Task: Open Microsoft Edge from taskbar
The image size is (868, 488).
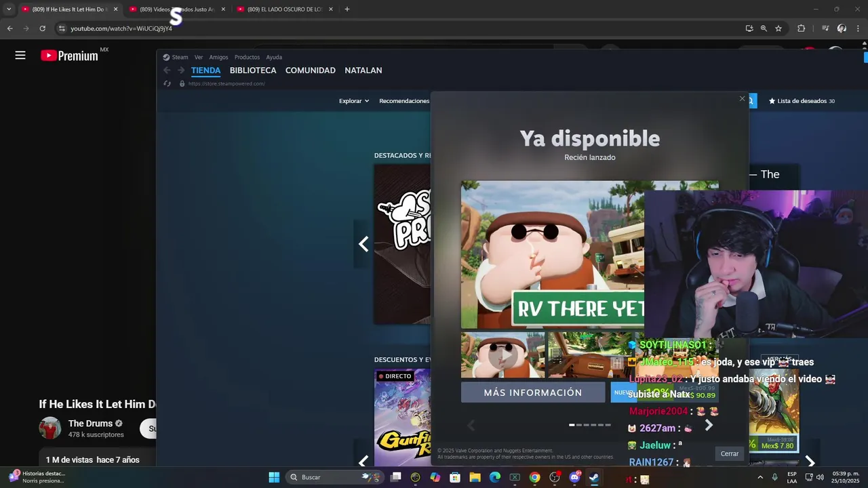Action: [x=495, y=477]
